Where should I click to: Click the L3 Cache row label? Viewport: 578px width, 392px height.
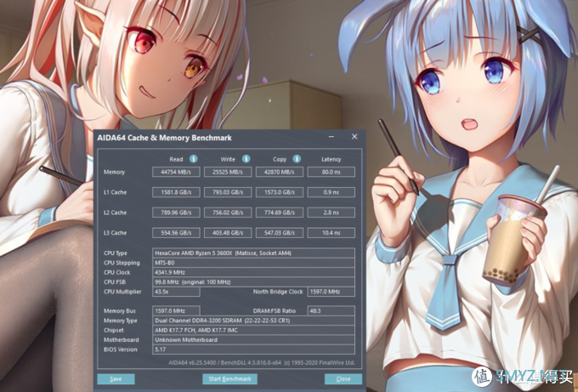(x=115, y=233)
